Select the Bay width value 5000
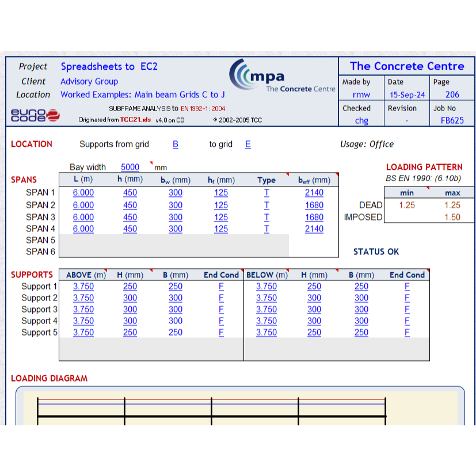 pyautogui.click(x=130, y=167)
